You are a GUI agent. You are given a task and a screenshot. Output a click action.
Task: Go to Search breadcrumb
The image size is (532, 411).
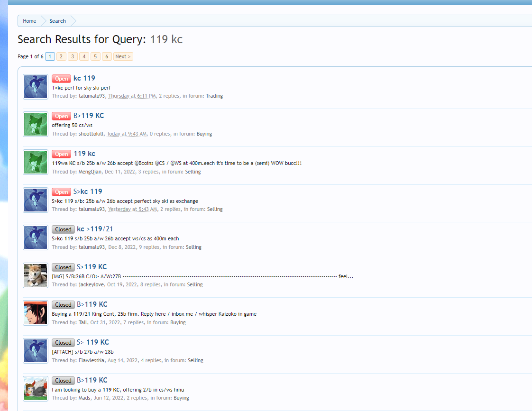pyautogui.click(x=58, y=21)
